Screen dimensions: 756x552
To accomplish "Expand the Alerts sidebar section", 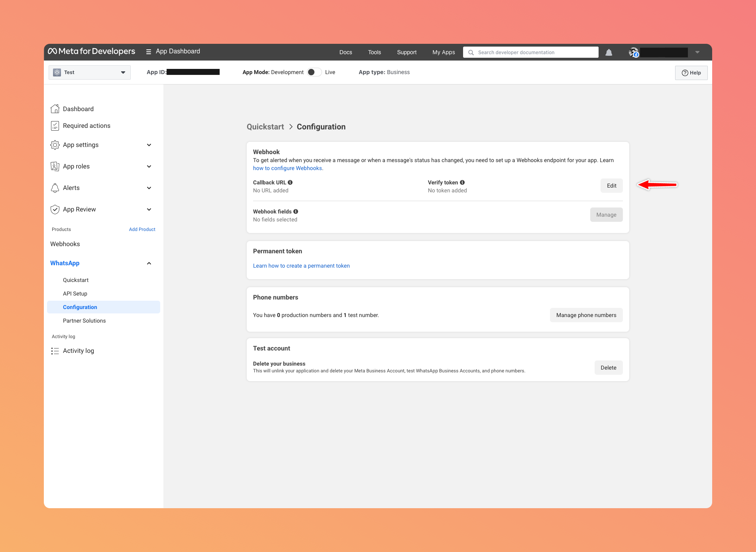I will tap(149, 188).
